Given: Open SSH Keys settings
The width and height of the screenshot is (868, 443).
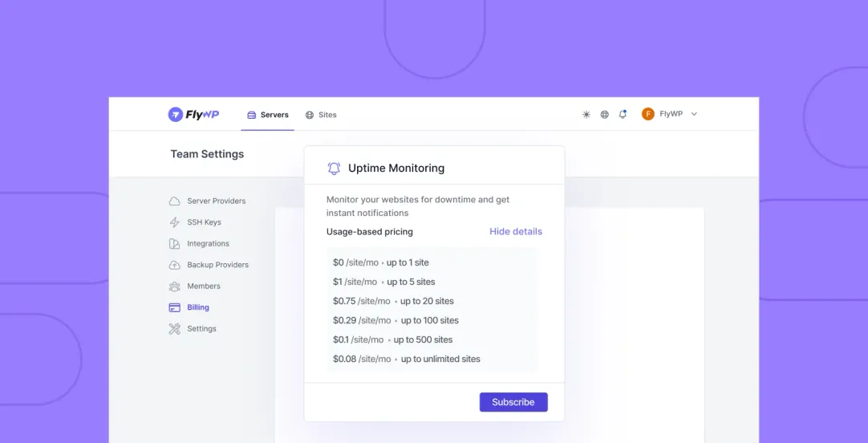Looking at the screenshot, I should coord(196,222).
